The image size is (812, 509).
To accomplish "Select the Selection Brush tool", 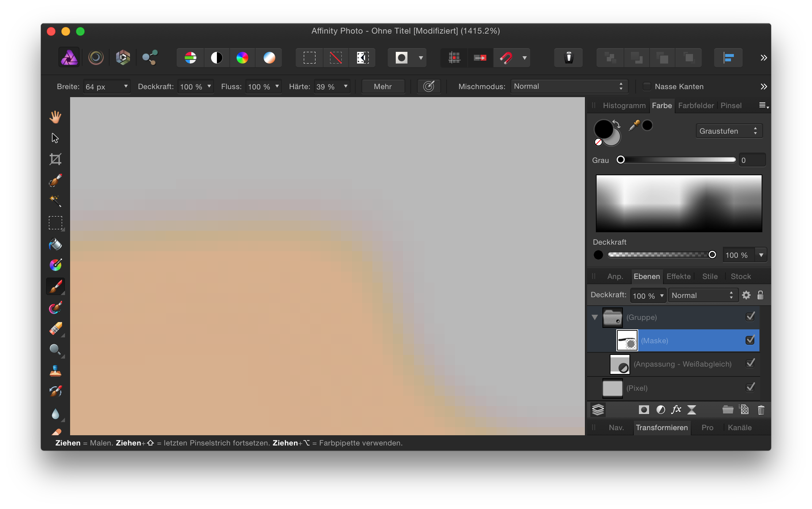I will (x=55, y=180).
